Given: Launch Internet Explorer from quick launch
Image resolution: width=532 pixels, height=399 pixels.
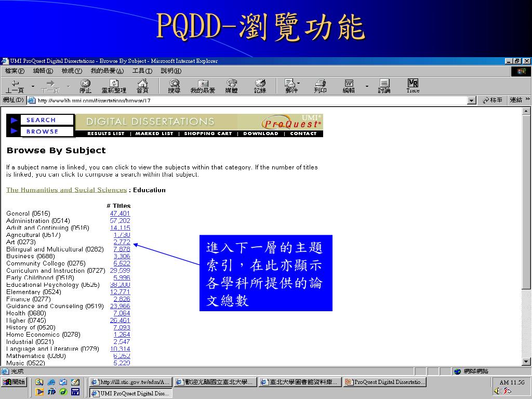Looking at the screenshot, I should pyautogui.click(x=51, y=382).
